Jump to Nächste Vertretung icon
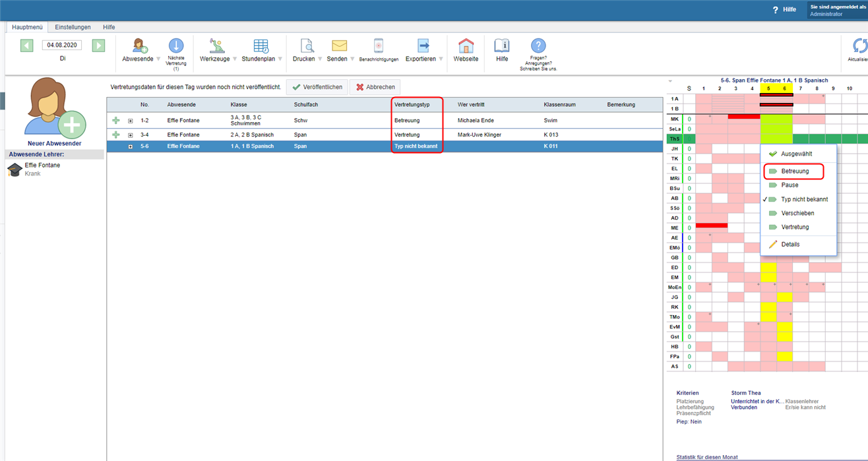The image size is (868, 461). click(176, 46)
